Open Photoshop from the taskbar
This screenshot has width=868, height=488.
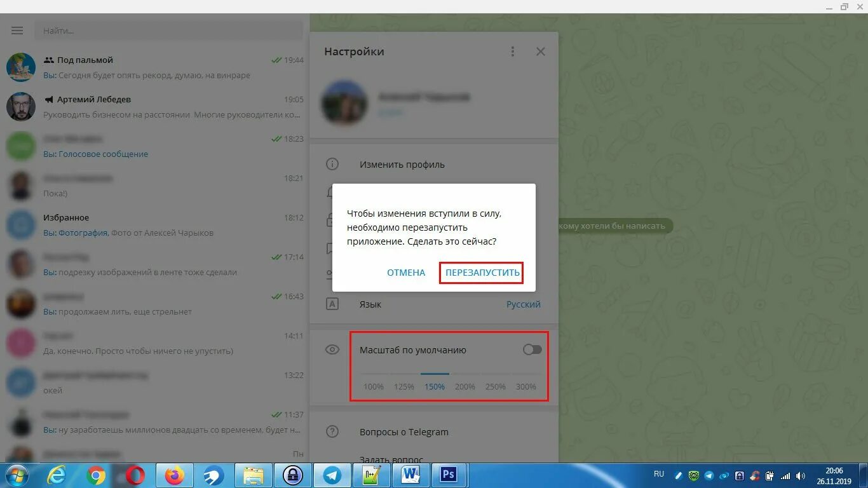(x=449, y=475)
